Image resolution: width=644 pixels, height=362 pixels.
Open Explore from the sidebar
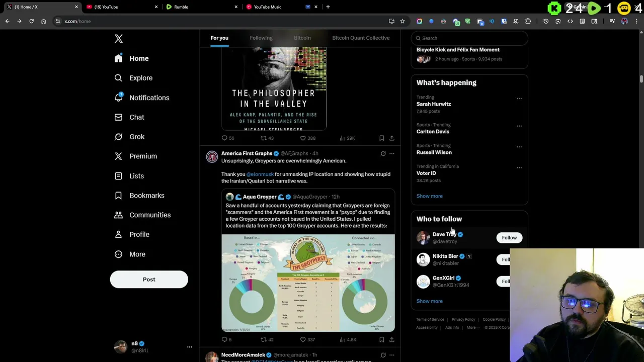tap(133, 78)
